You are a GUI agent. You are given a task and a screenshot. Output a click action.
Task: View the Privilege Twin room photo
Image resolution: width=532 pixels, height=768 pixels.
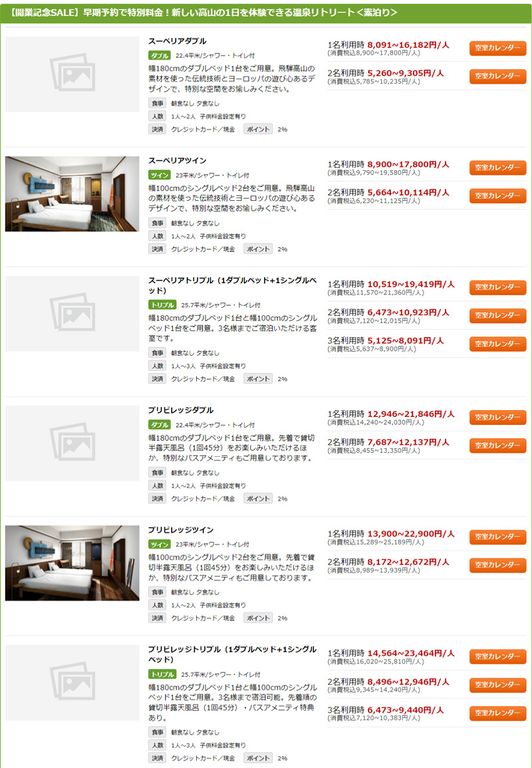[x=72, y=563]
